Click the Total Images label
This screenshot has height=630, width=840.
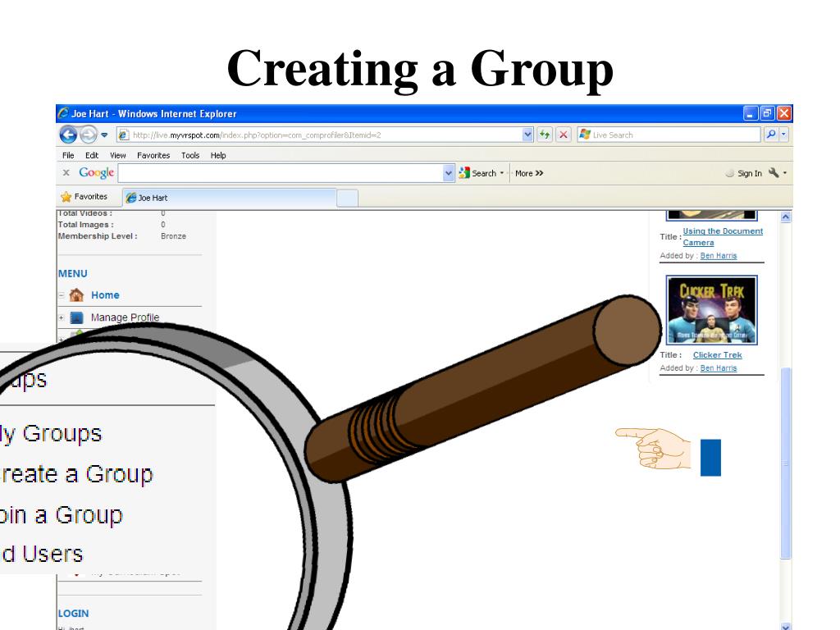[85, 225]
